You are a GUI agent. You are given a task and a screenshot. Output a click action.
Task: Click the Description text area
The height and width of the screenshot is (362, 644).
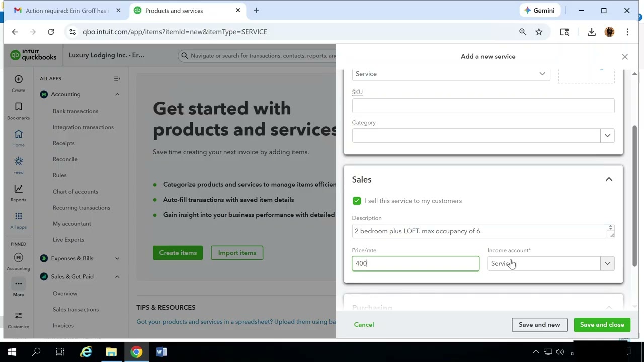483,231
